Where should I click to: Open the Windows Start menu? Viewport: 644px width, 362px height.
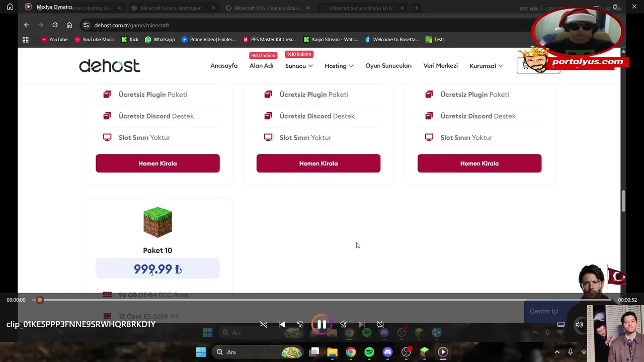point(201,352)
